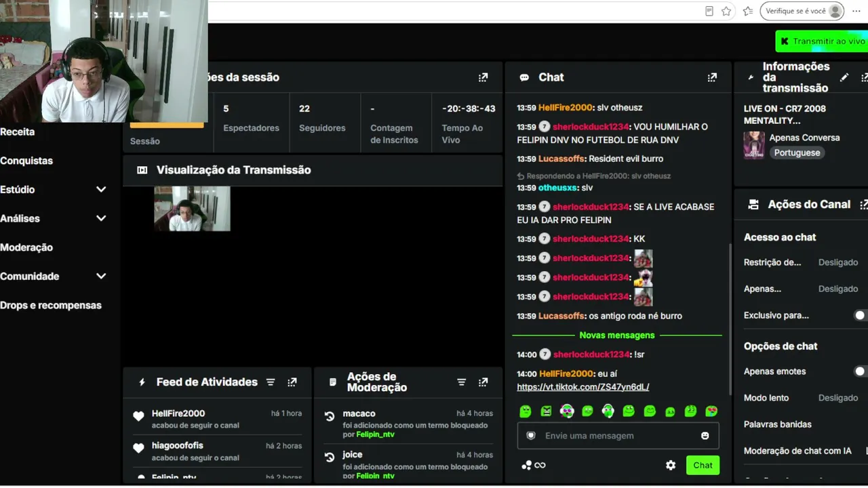Screen dimensions: 868x488
Task: Open the browser favorites list icon
Action: [x=748, y=11]
